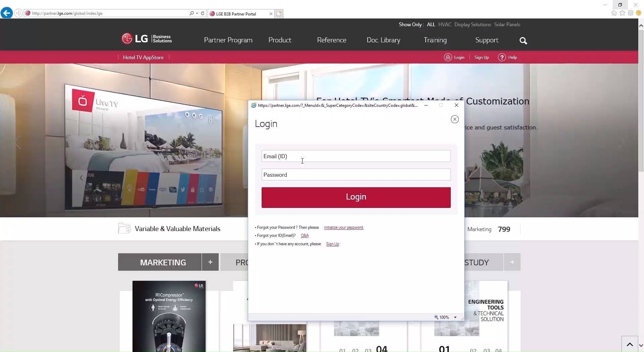Open site search via magnifier in navigation
The width and height of the screenshot is (644, 352).
pyautogui.click(x=523, y=41)
